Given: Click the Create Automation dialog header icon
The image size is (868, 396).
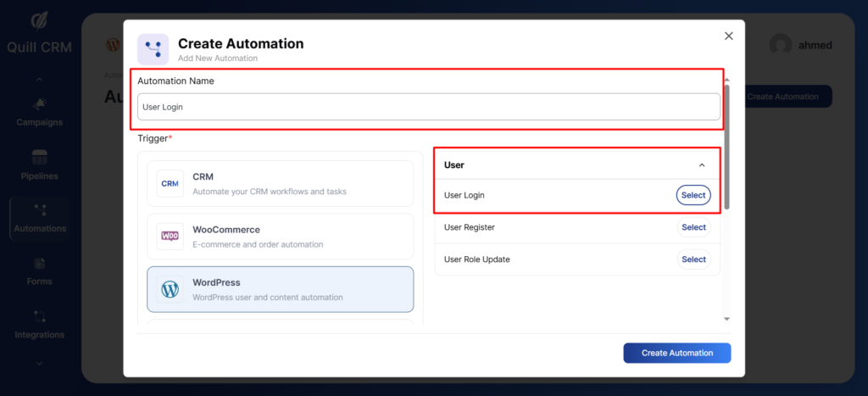Looking at the screenshot, I should [x=153, y=48].
